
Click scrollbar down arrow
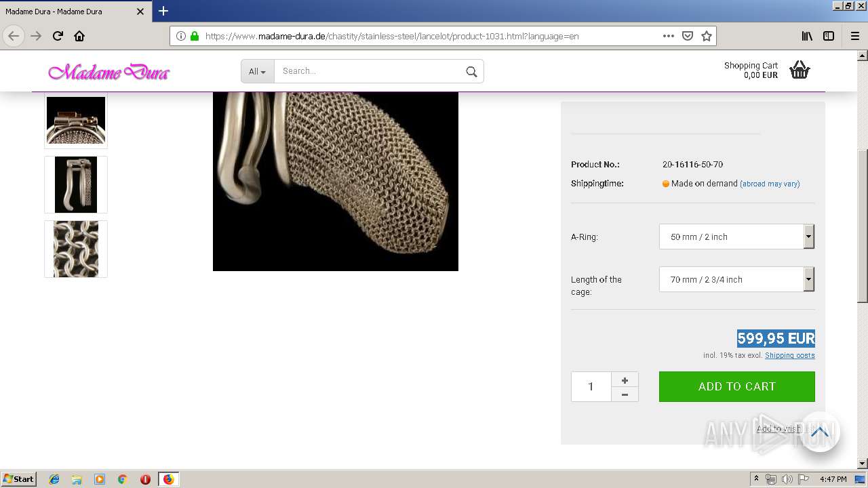click(863, 464)
